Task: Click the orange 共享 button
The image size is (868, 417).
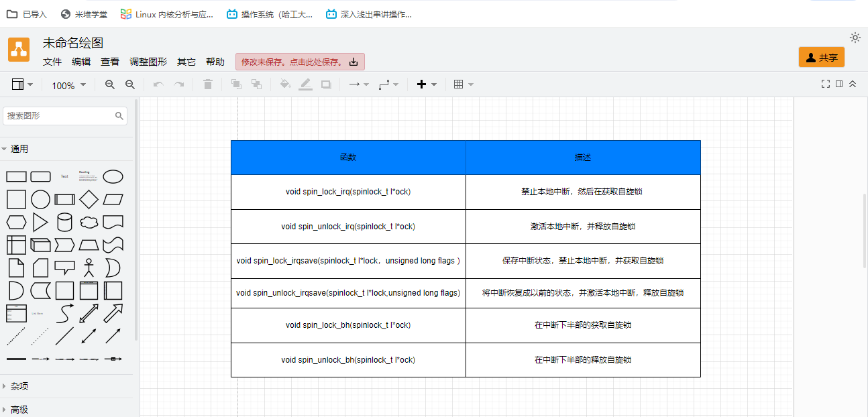Action: (822, 57)
